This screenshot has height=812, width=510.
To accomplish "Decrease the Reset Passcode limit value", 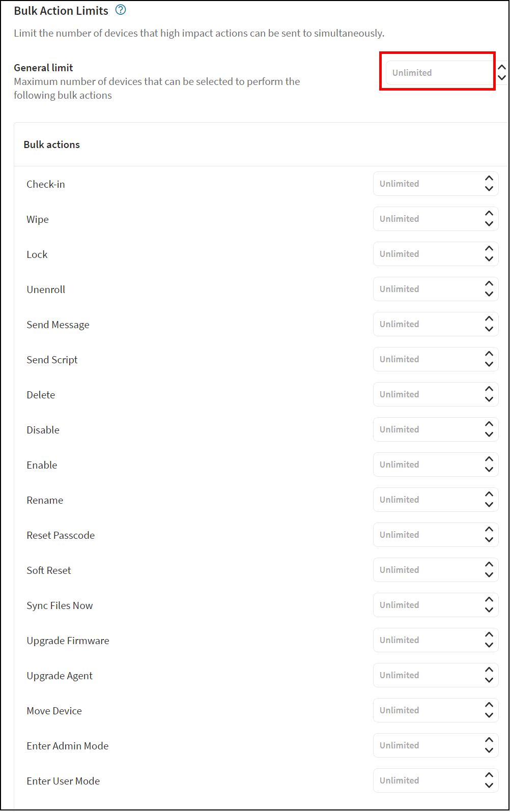I will (489, 540).
